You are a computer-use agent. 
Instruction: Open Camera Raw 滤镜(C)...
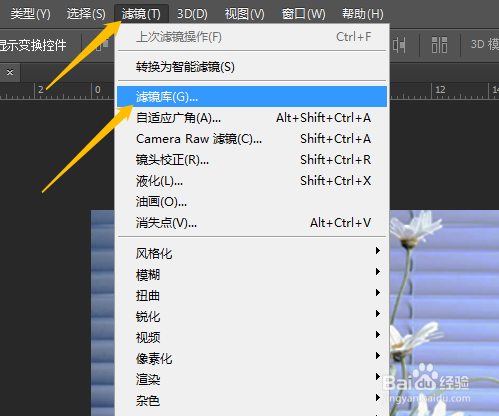pyautogui.click(x=252, y=139)
